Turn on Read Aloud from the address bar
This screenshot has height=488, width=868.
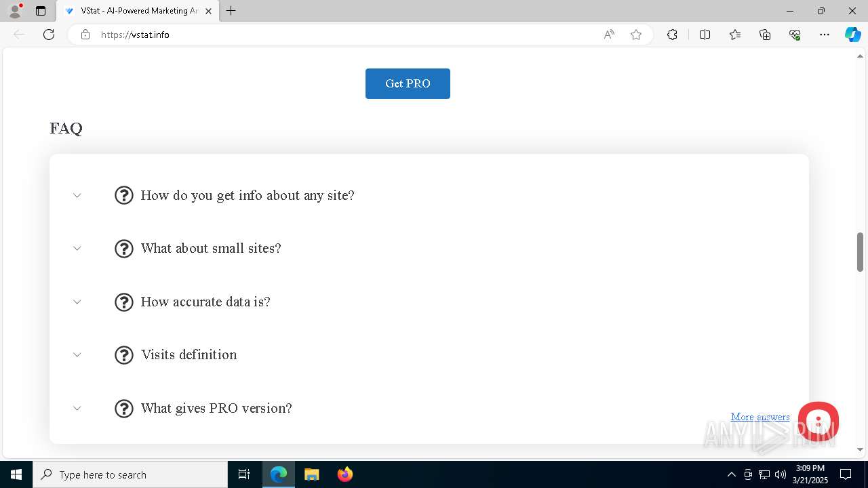(x=609, y=35)
